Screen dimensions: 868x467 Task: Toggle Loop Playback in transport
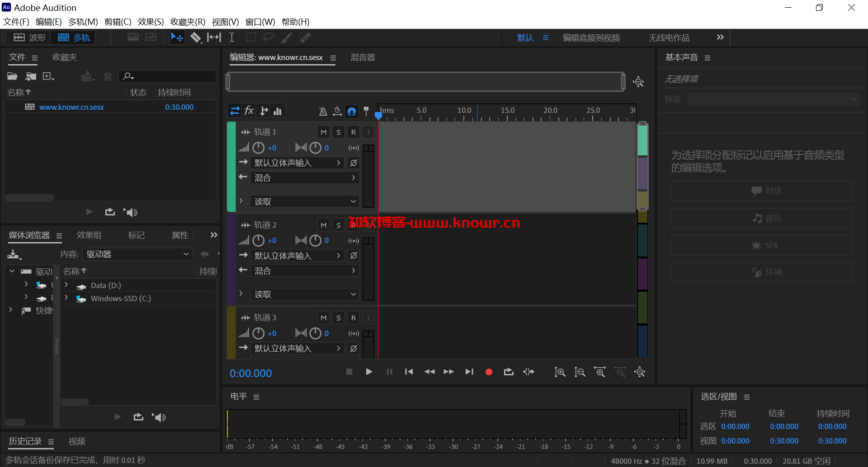click(509, 372)
